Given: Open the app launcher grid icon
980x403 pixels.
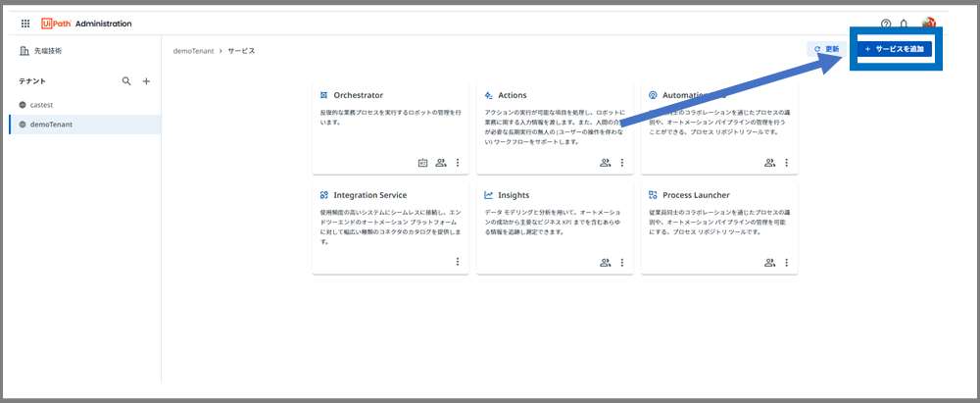Looking at the screenshot, I should (25, 24).
